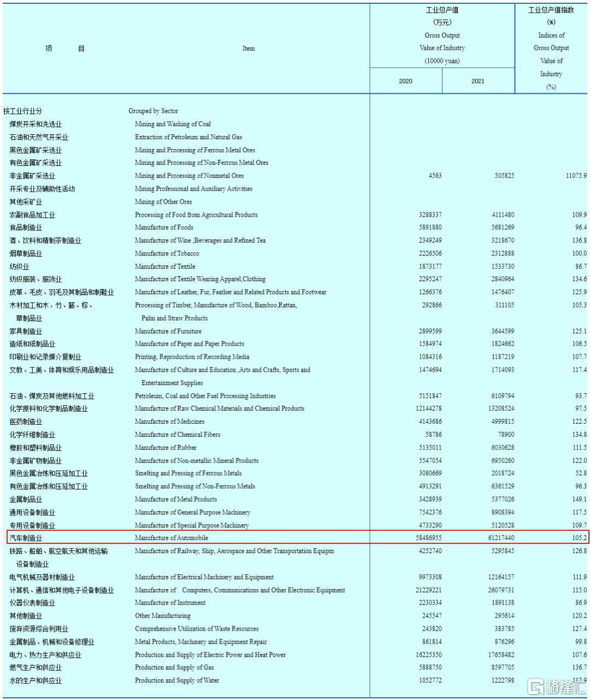Viewport: 590px width, 700px height.
Task: Click the index value 149.1
Action: click(580, 500)
